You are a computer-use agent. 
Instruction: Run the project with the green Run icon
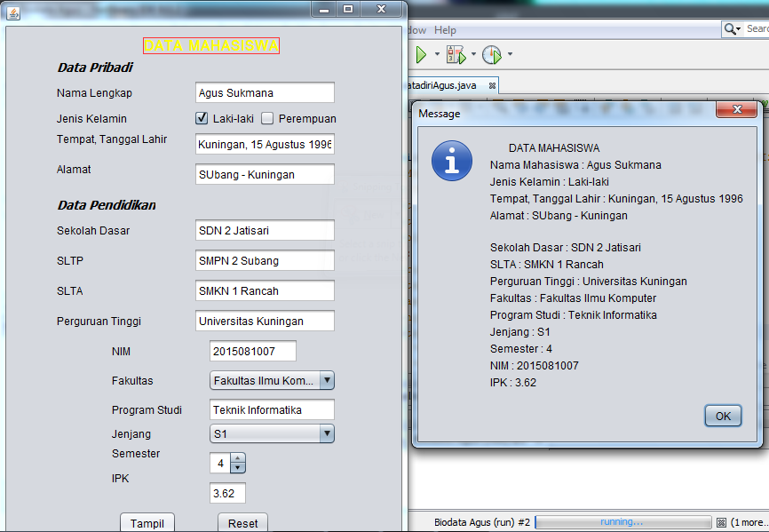click(x=419, y=54)
